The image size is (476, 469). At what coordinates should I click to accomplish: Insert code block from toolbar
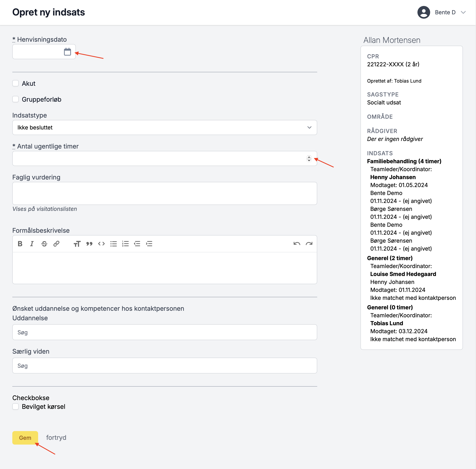pos(101,244)
